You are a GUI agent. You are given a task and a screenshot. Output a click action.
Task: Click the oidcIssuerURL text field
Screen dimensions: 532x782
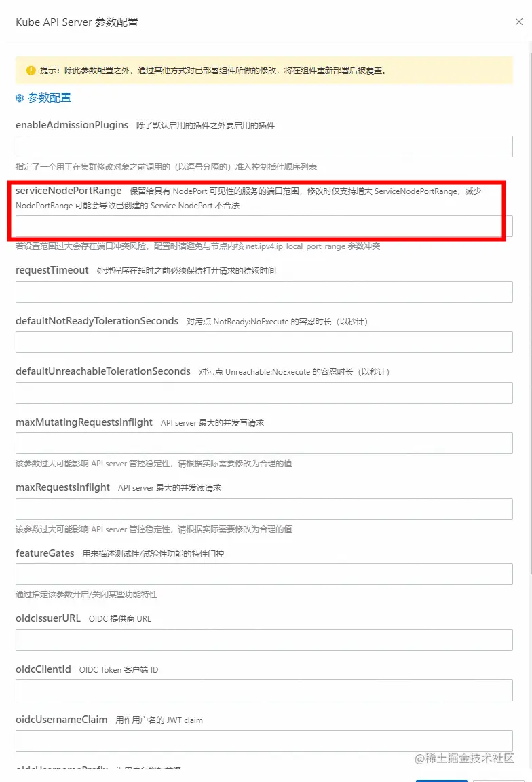(x=264, y=640)
